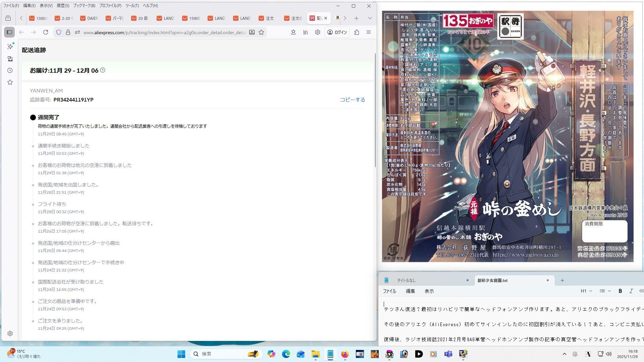Image resolution: width=644 pixels, height=362 pixels.
Task: Open AI chatbot sparkle sidebar icon
Action: (10, 46)
